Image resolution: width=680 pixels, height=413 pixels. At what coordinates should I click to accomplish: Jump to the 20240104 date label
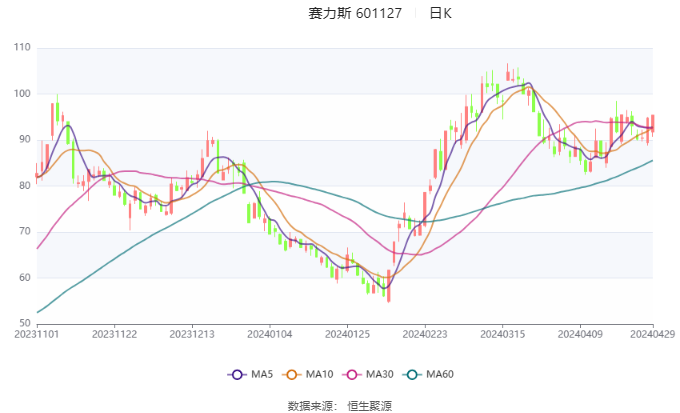pyautogui.click(x=270, y=335)
